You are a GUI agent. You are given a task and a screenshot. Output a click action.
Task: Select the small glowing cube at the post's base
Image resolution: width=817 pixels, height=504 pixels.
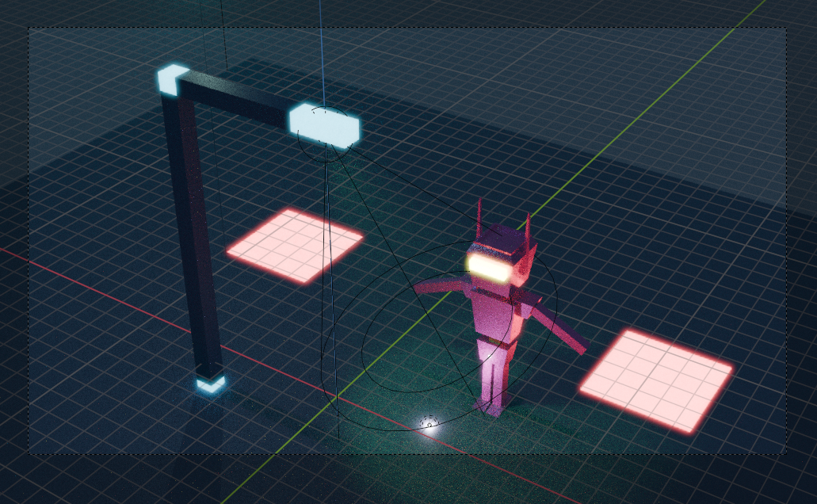click(211, 384)
